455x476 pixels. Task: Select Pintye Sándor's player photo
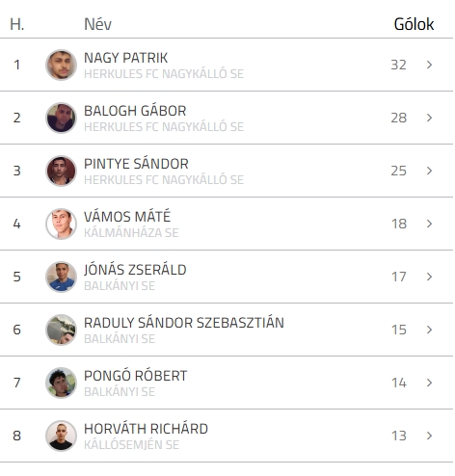pos(61,171)
